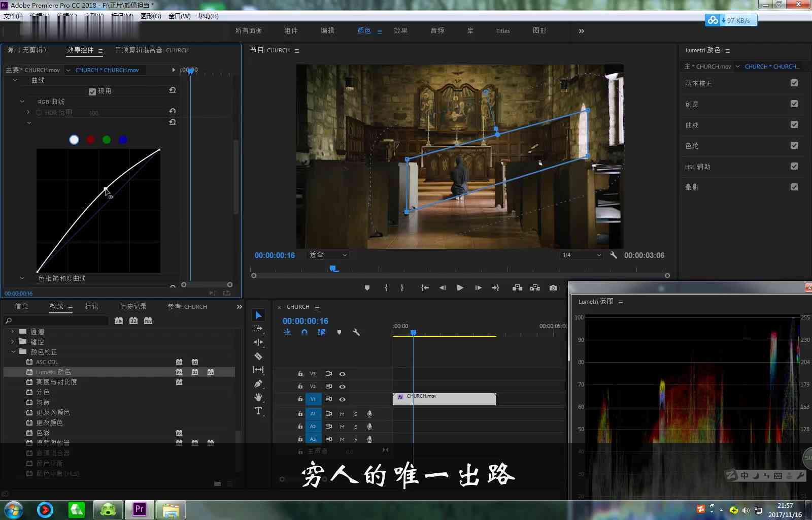The image size is (812, 520).
Task: Toggle the Curves section checkbox in Lumetri
Action: pos(794,124)
